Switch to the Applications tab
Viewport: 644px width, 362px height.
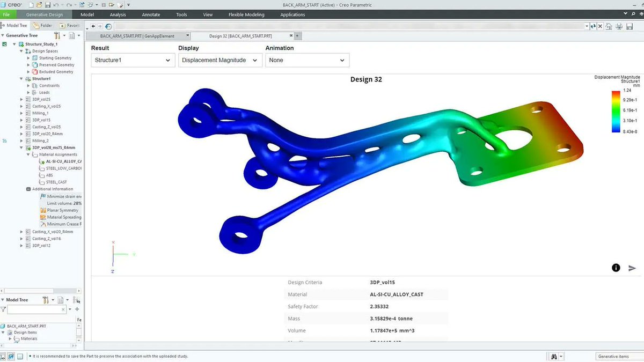coord(292,14)
